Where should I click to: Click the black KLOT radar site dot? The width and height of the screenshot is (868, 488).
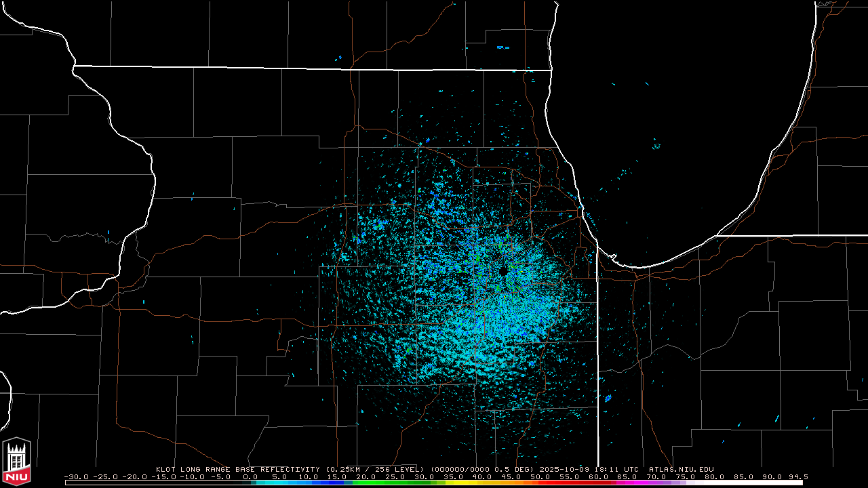click(x=503, y=270)
